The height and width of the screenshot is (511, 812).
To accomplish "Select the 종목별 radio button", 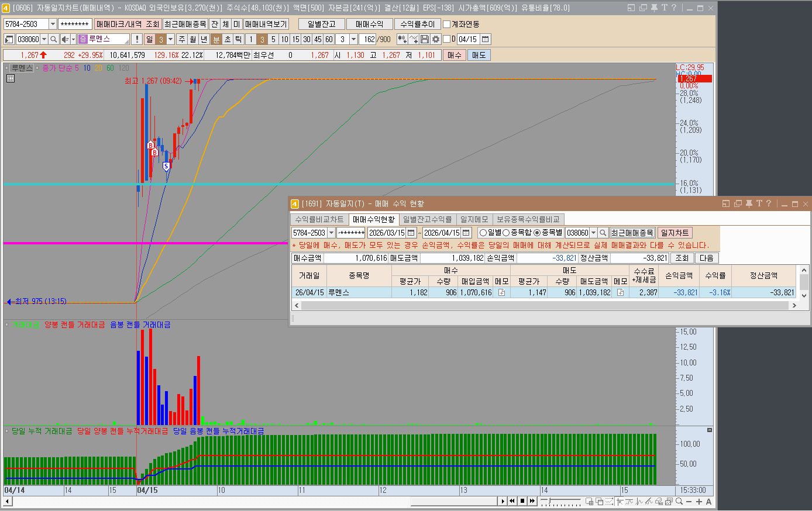I will (x=537, y=233).
